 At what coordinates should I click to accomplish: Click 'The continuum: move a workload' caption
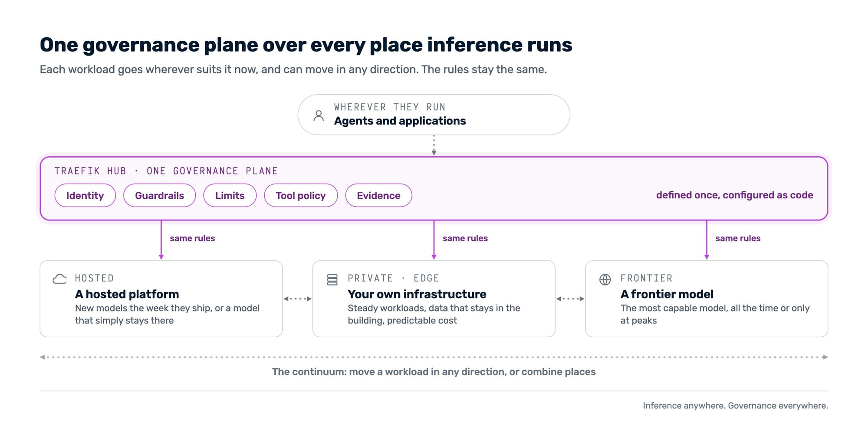(434, 372)
